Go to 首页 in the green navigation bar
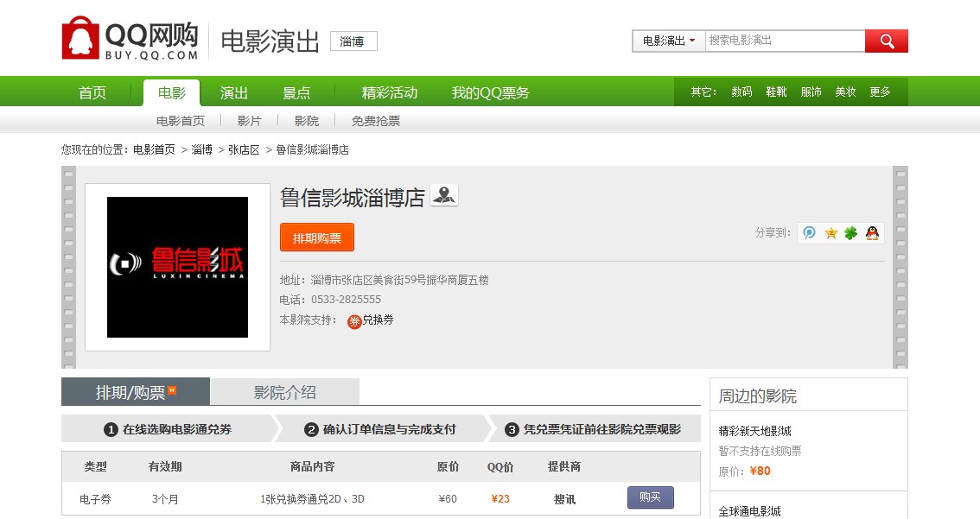Screen dimensions: 980x519 [92, 93]
